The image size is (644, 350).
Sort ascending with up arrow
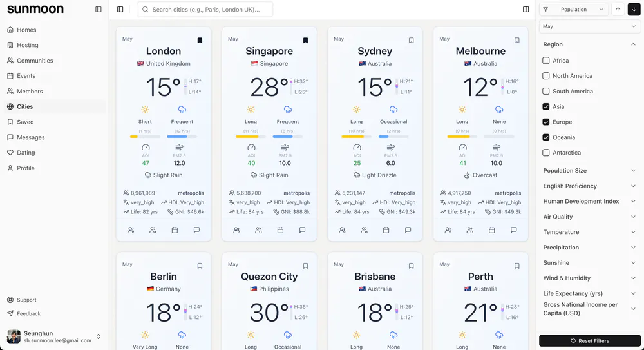click(618, 10)
